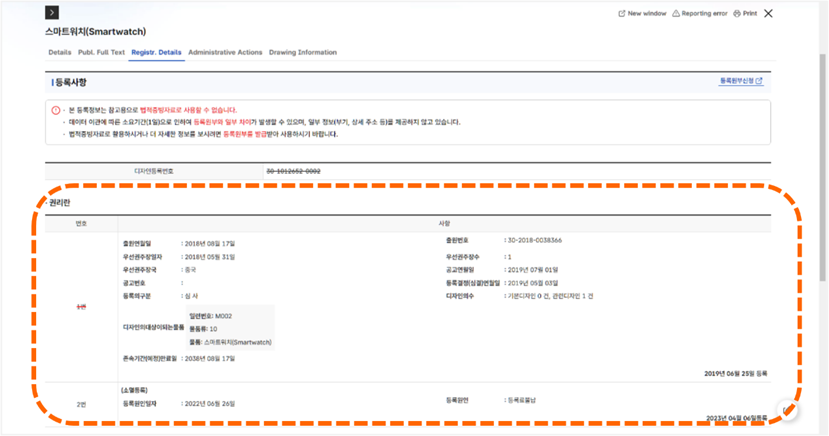The image size is (829, 436).
Task: Select the struck-through design registration number value
Action: pyautogui.click(x=292, y=171)
